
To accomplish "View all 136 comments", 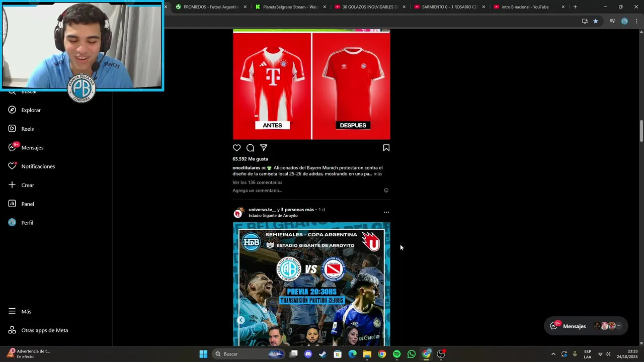I will click(x=257, y=183).
